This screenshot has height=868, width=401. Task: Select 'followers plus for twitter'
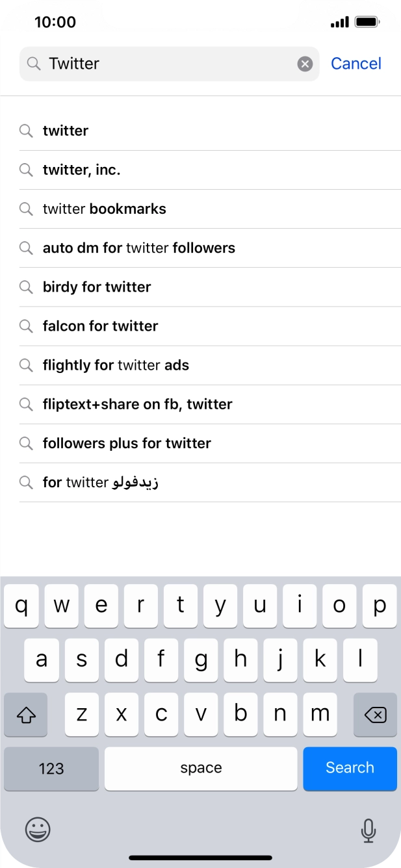tap(126, 443)
